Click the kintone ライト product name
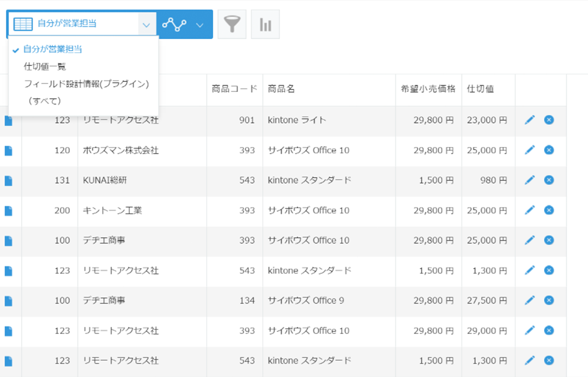Screen dimensions: 588x377 coord(297,120)
